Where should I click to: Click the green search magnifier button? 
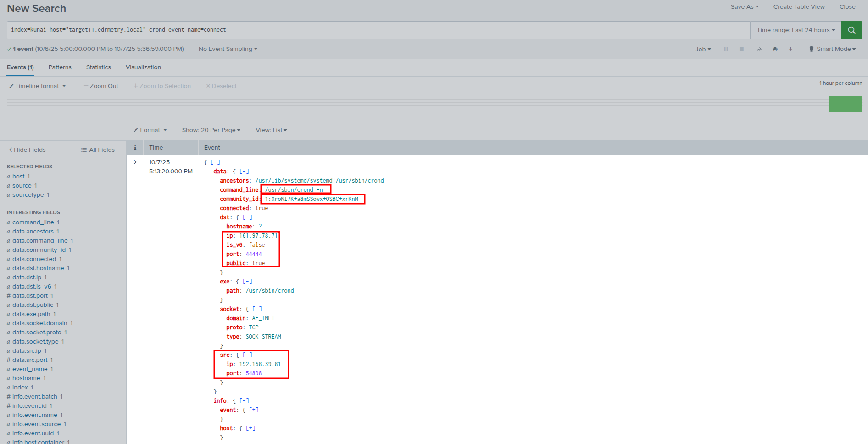[851, 30]
